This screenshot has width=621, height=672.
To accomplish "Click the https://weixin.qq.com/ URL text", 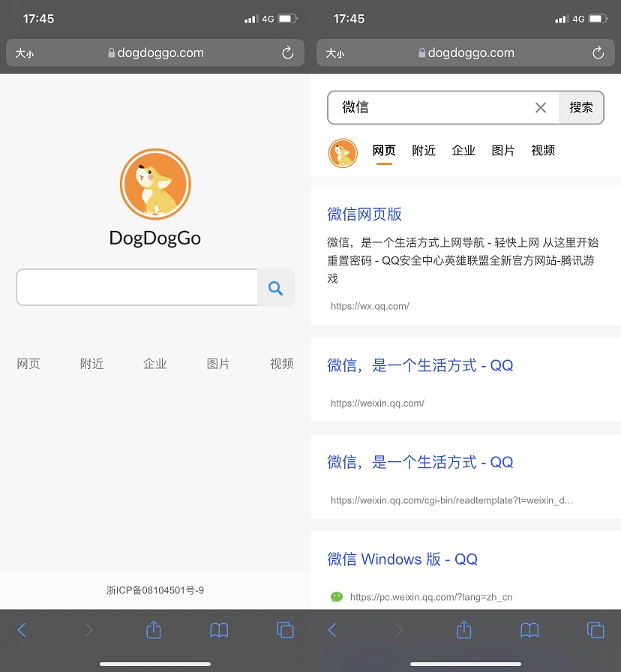I will pos(377,403).
